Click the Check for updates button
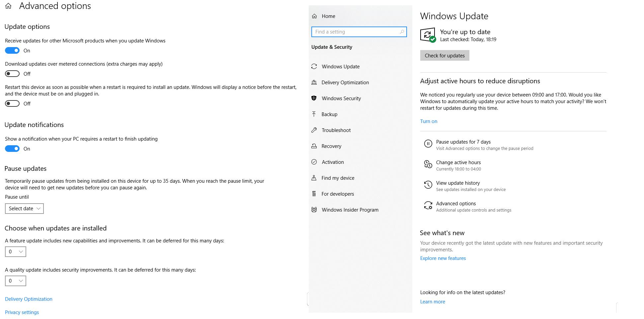Screen dimensions: 644x319 coord(444,55)
